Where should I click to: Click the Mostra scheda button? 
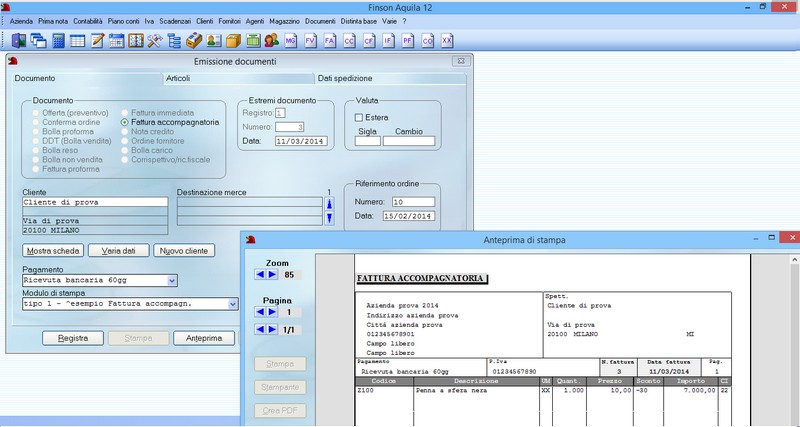53,251
